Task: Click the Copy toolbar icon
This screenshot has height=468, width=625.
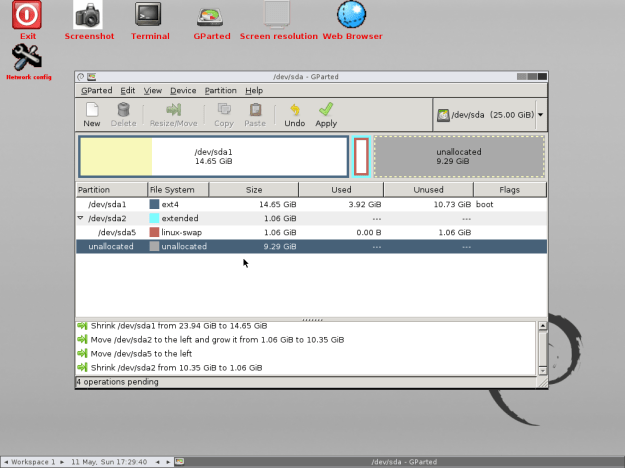Action: pyautogui.click(x=224, y=114)
